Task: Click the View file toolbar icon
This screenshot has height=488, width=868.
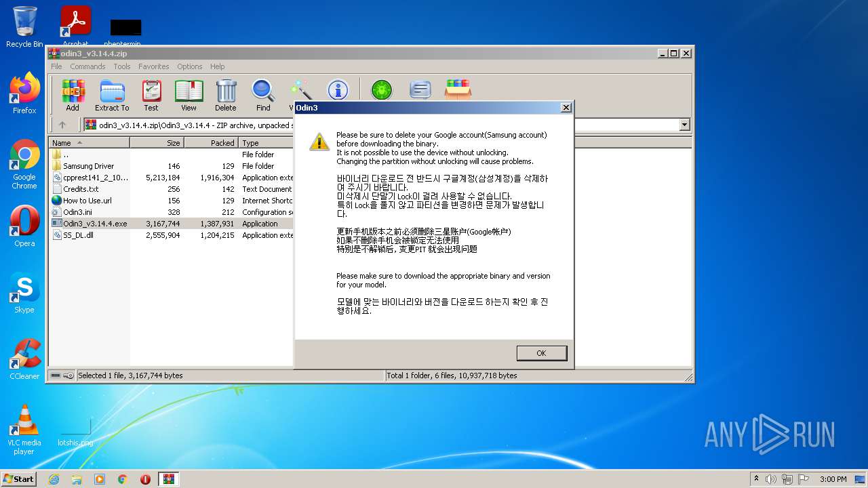Action: point(189,95)
